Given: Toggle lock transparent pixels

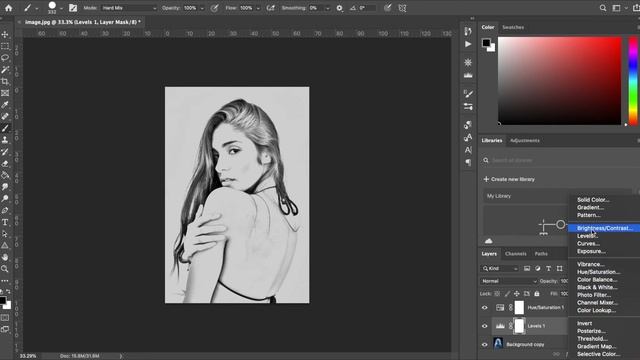Looking at the screenshot, I should 497,293.
